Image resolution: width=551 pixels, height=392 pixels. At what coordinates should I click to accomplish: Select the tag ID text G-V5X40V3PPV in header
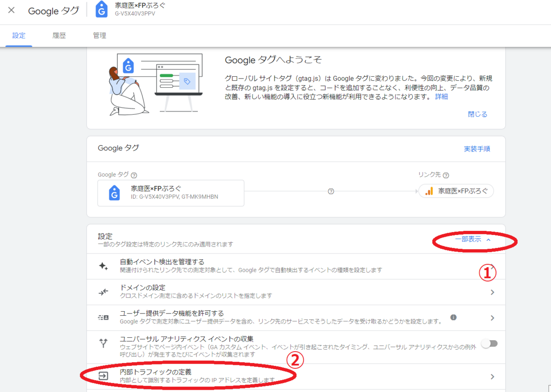coord(135,13)
